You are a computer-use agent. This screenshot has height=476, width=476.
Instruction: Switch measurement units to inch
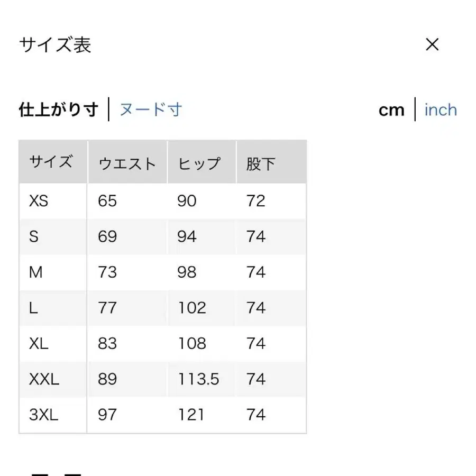coord(441,110)
